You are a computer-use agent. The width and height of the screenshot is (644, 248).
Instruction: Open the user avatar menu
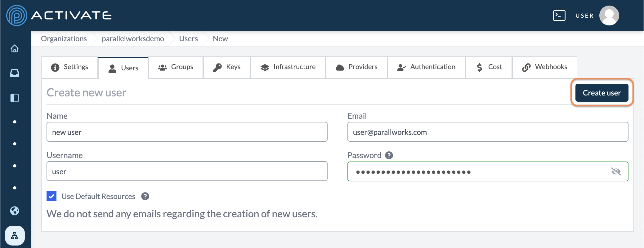(609, 15)
